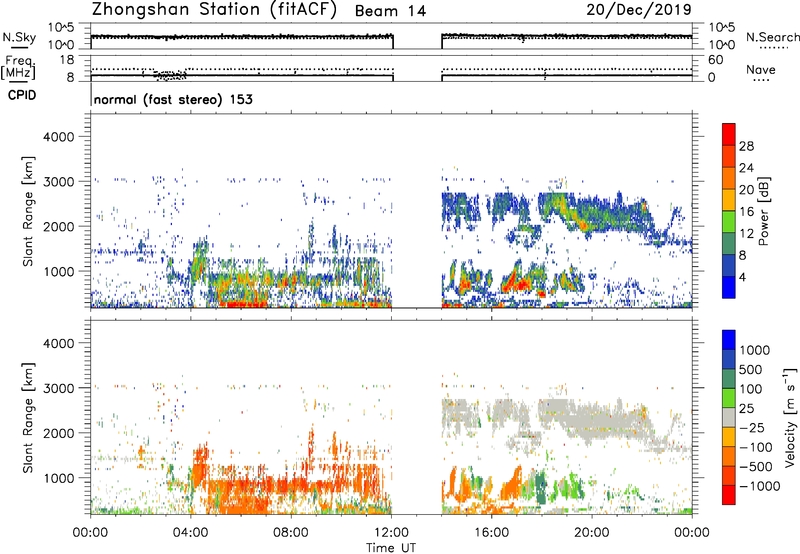Click the 'Nave' legend label
The height and width of the screenshot is (554, 800).
pos(761,69)
